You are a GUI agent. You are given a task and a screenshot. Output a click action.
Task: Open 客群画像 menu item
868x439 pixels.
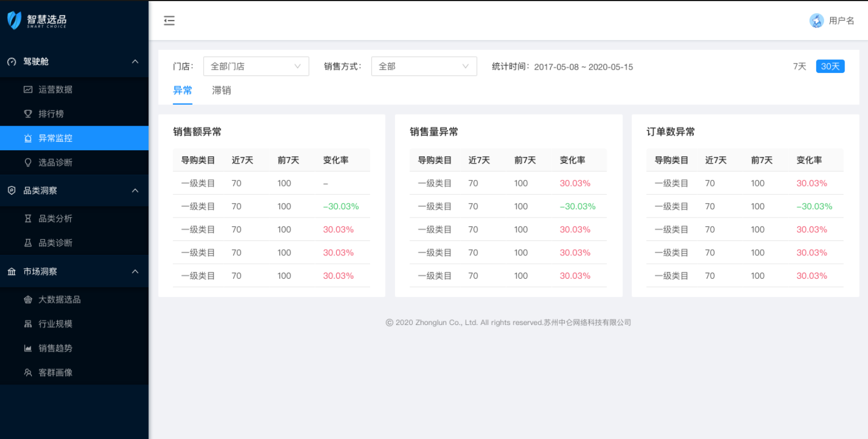55,373
